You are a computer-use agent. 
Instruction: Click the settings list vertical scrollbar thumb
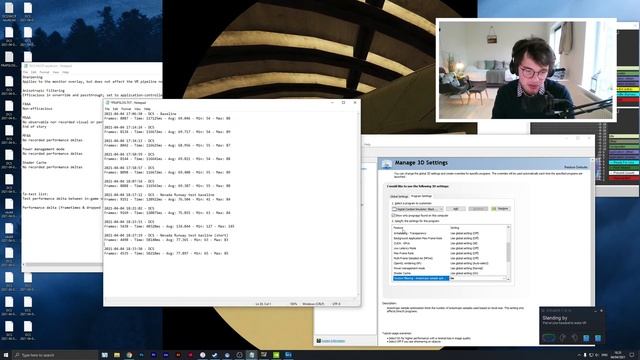pos(509,252)
